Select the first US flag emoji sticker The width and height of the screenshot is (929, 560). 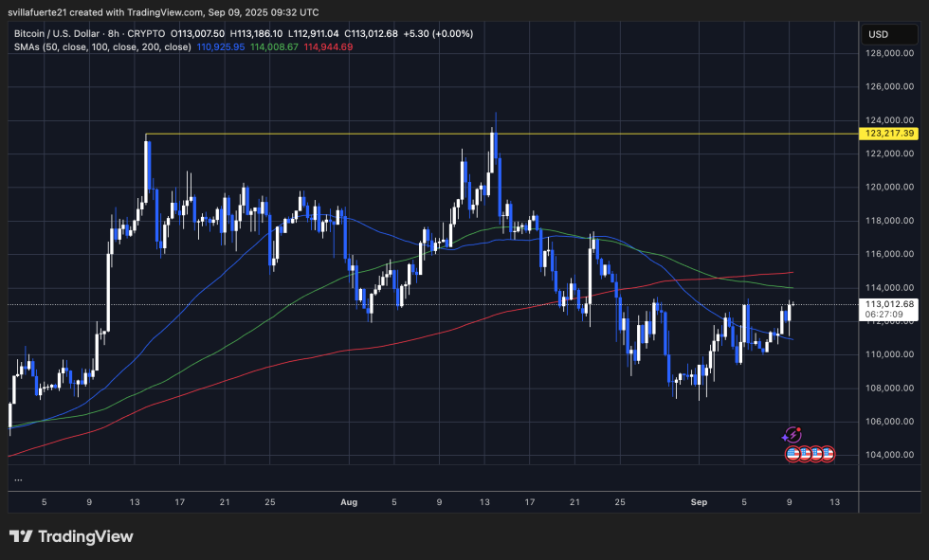[x=792, y=454]
